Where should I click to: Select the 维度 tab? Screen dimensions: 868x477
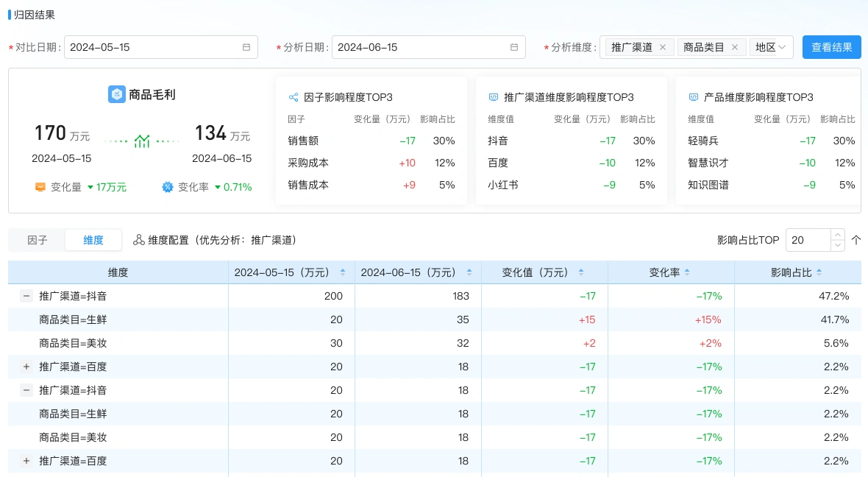(x=93, y=240)
